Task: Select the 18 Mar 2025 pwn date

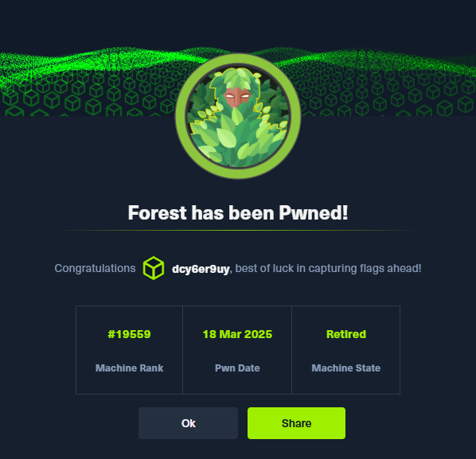Action: coord(237,334)
